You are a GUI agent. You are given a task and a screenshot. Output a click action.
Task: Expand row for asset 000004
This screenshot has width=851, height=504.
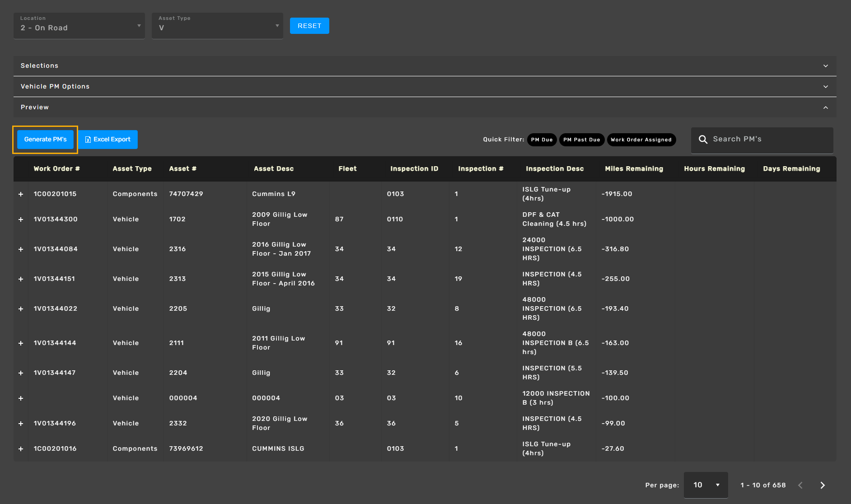tap(21, 398)
